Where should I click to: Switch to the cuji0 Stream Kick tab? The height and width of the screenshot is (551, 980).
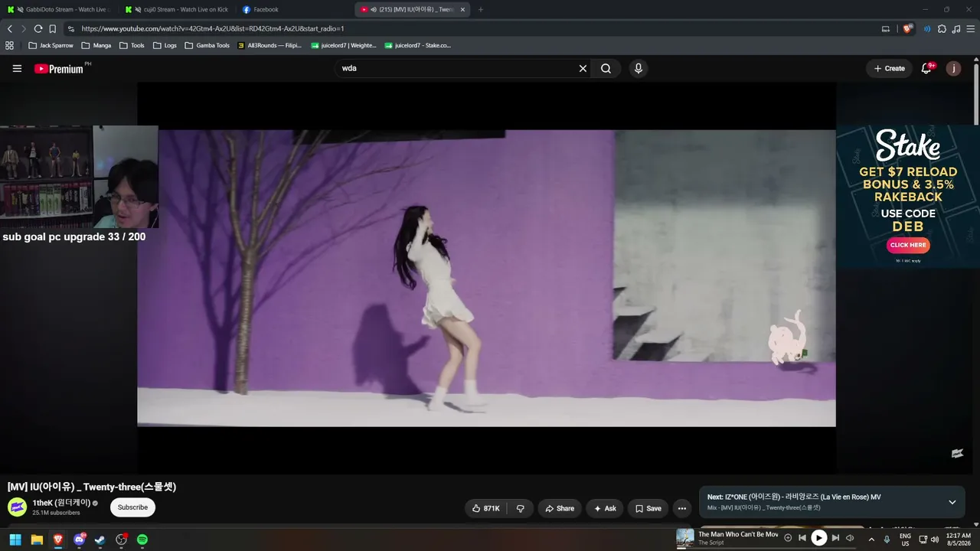point(176,9)
